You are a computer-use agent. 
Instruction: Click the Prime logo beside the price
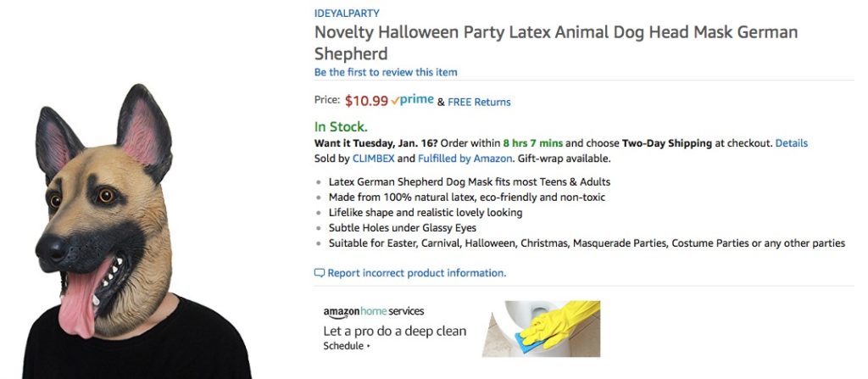tap(413, 100)
